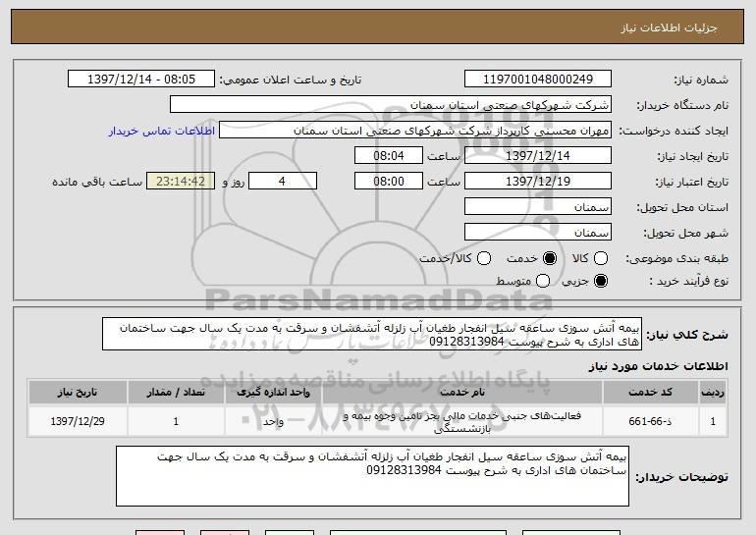Click service code cell ذ-66-661
The height and width of the screenshot is (535, 756).
[x=650, y=421]
